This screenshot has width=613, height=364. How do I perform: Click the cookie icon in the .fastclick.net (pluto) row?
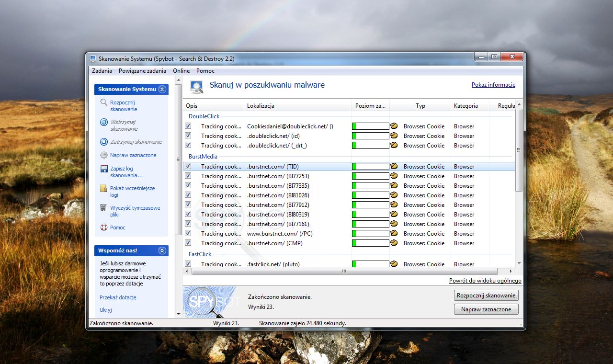click(x=394, y=263)
